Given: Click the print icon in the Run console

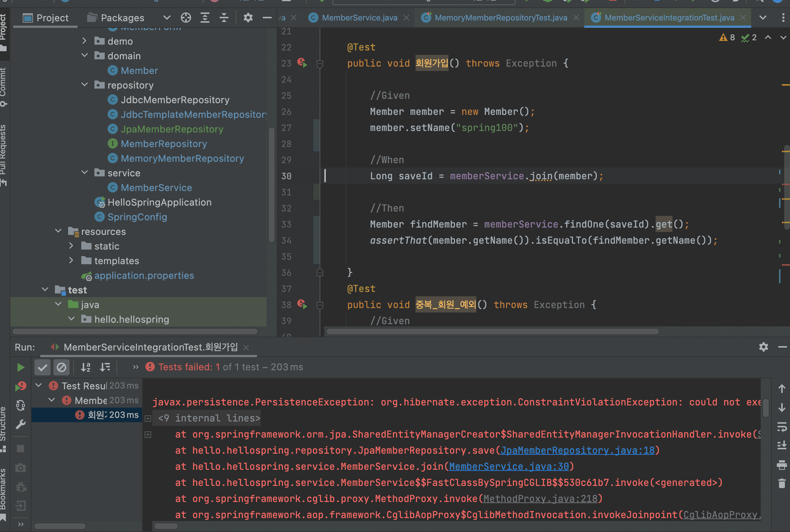Looking at the screenshot, I should pyautogui.click(x=782, y=465).
